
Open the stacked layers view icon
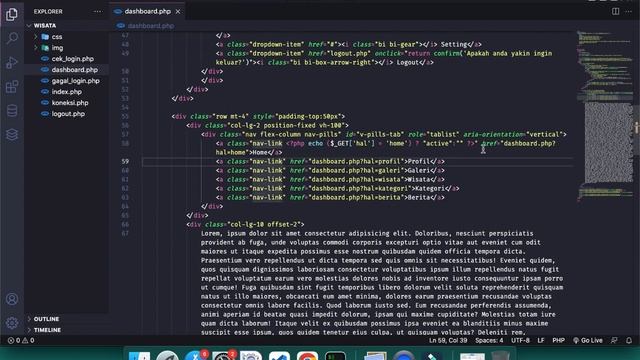12,134
